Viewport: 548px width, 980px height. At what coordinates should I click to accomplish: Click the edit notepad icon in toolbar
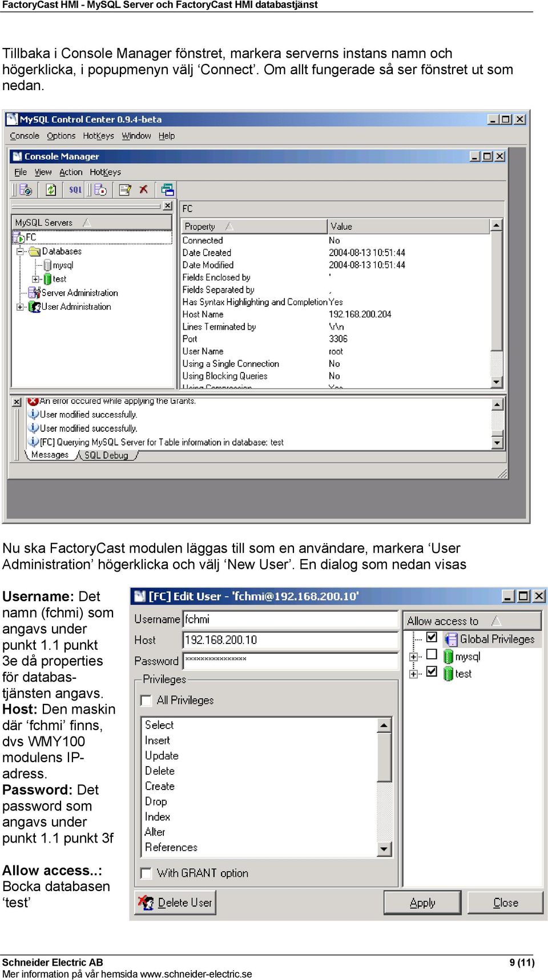pyautogui.click(x=125, y=190)
